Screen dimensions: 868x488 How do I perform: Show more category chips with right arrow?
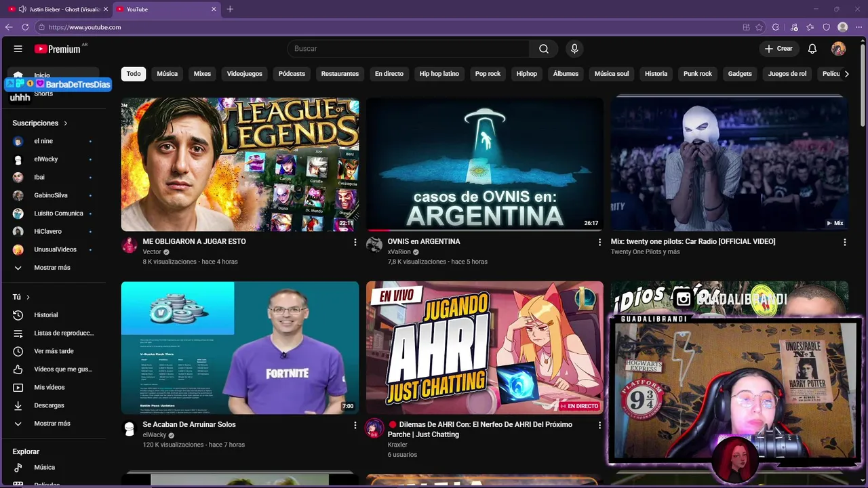[846, 74]
